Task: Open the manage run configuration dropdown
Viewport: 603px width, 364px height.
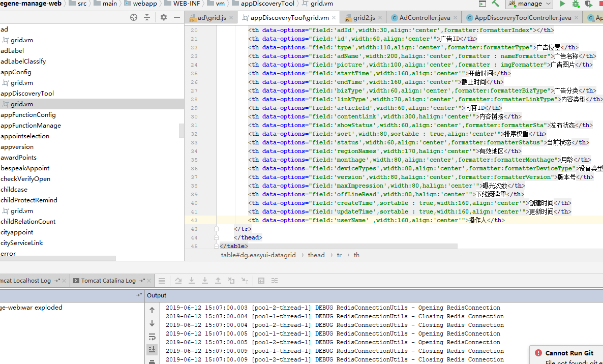Action: 529,4
